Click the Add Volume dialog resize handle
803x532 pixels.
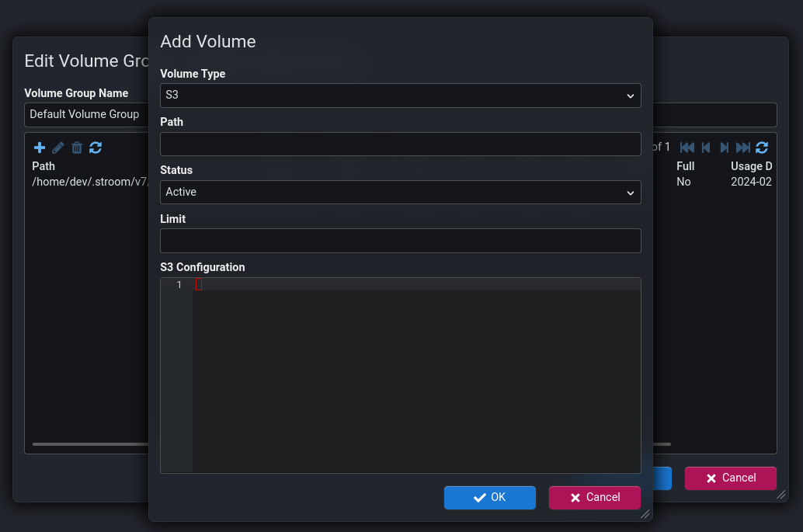(645, 513)
